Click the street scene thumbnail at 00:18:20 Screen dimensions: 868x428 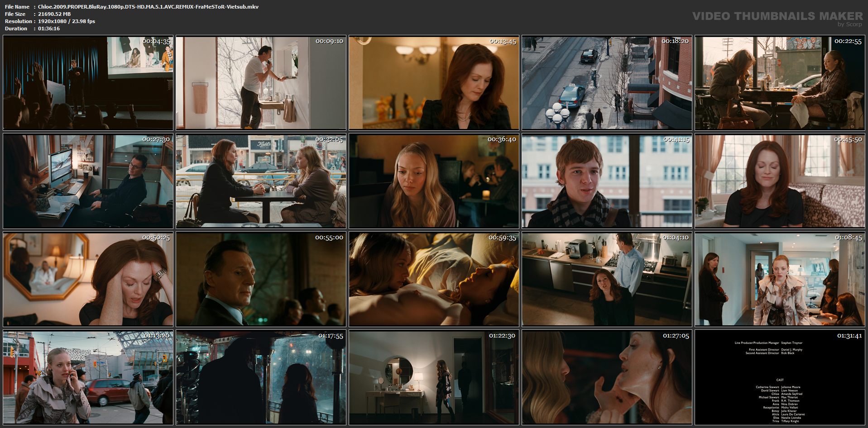(x=607, y=83)
